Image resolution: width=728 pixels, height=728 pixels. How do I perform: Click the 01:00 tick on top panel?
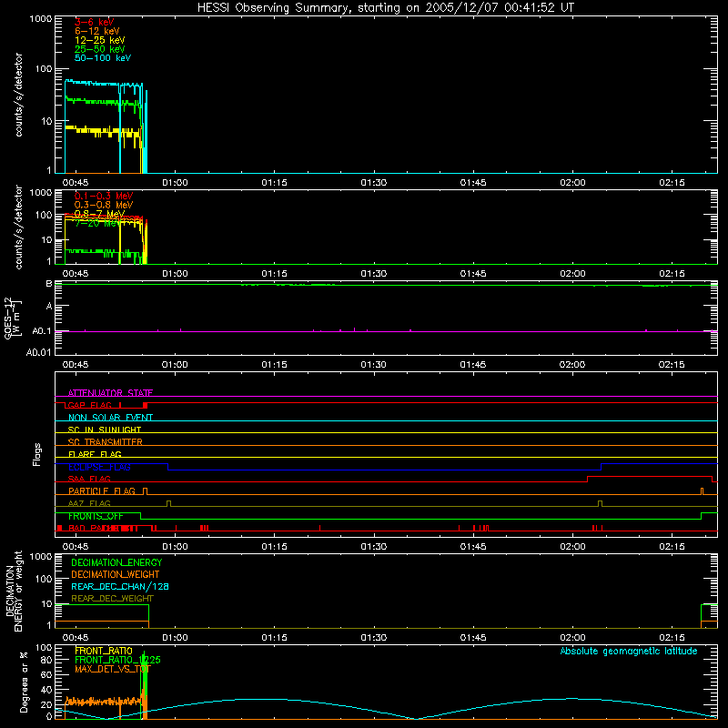click(x=175, y=183)
